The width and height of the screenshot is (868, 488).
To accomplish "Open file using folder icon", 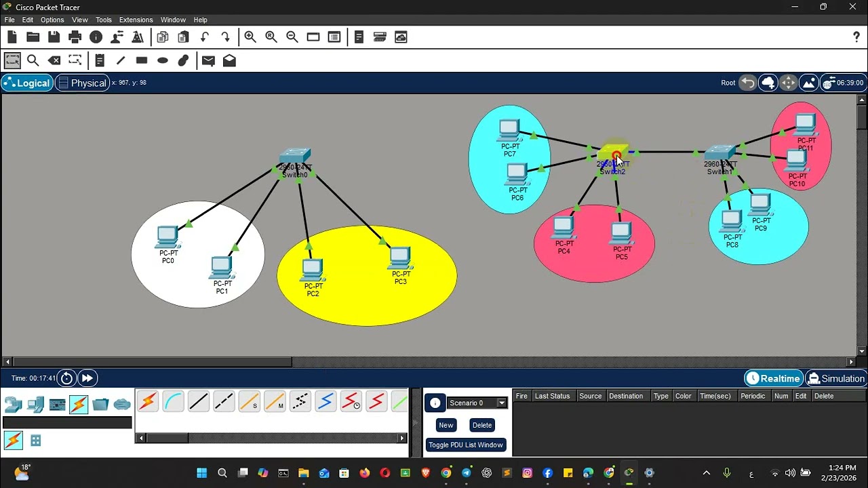I will point(33,37).
